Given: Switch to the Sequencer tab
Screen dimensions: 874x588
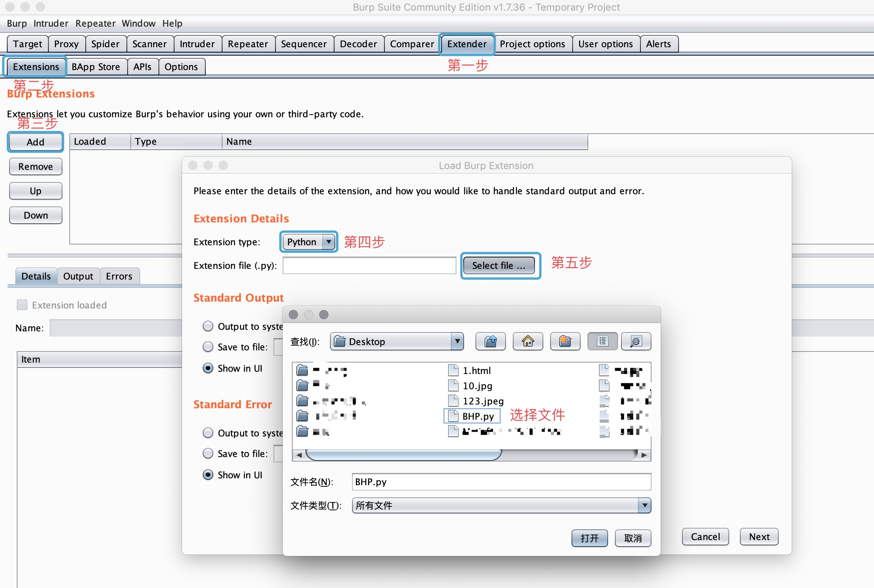Looking at the screenshot, I should tap(304, 44).
